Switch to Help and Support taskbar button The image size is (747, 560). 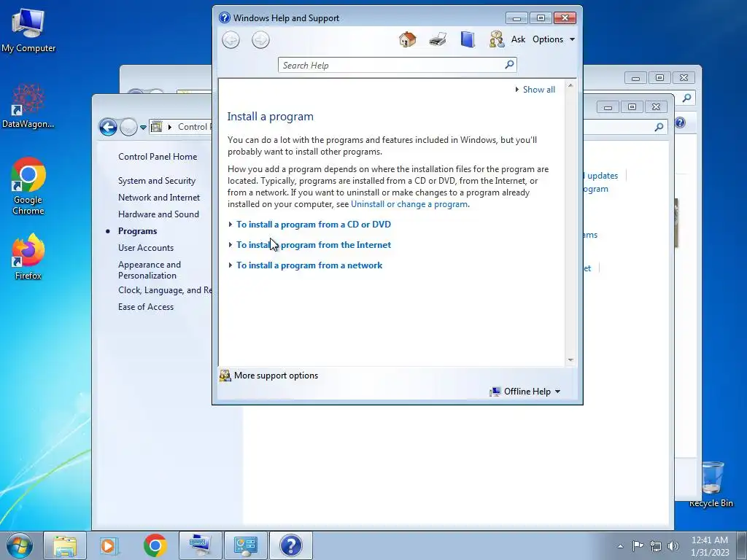point(290,545)
